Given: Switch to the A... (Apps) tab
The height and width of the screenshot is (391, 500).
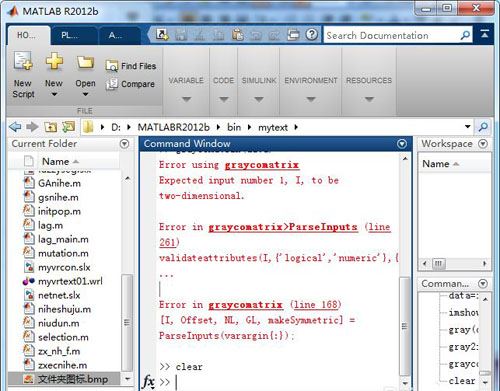Looking at the screenshot, I should click(119, 35).
